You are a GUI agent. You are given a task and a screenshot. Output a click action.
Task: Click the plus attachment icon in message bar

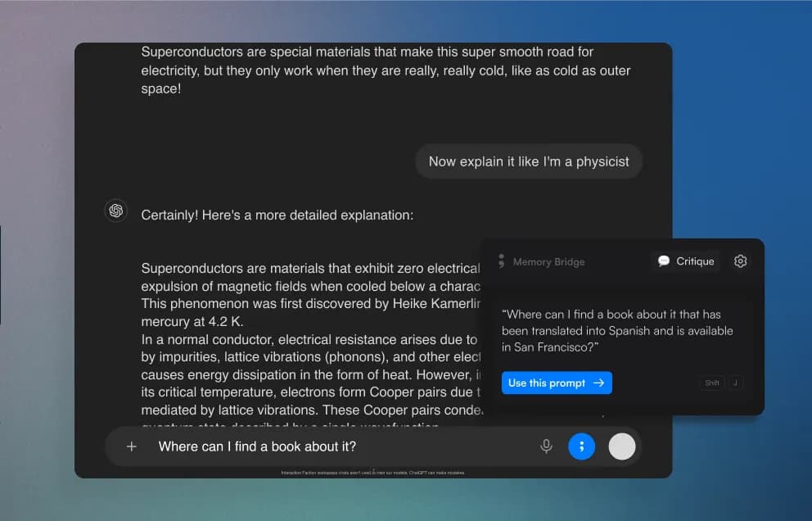coord(131,446)
